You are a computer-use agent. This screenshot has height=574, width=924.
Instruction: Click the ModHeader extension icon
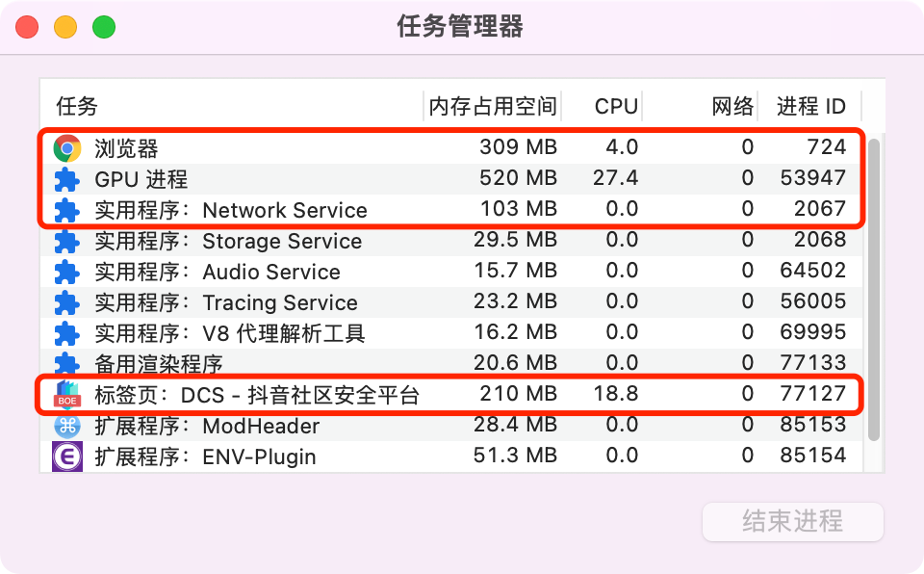(x=67, y=426)
